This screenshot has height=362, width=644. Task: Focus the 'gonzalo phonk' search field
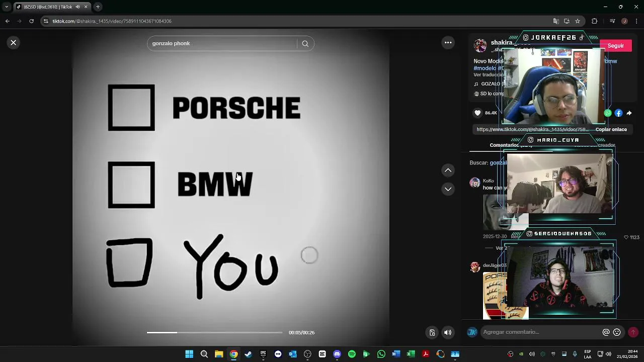pos(221,43)
